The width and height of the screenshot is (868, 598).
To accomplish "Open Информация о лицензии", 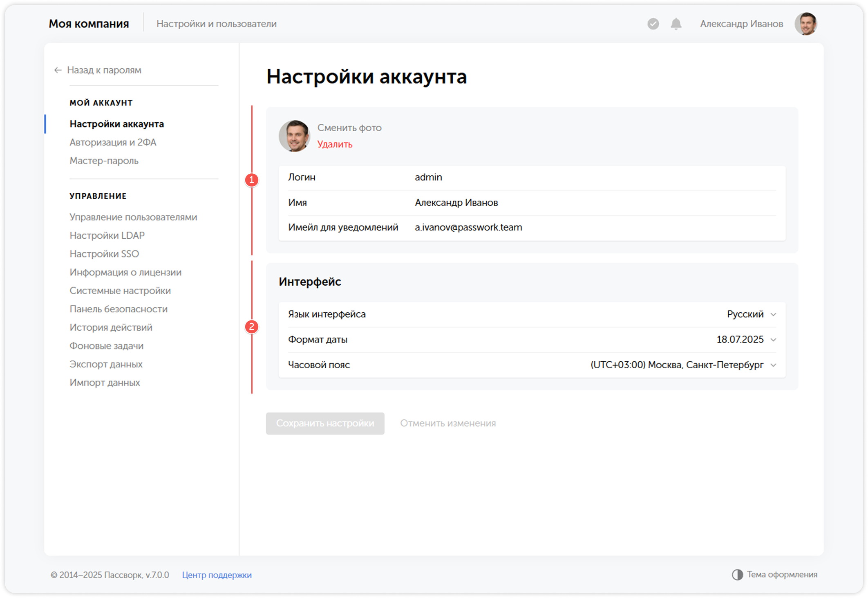I will [x=125, y=272].
